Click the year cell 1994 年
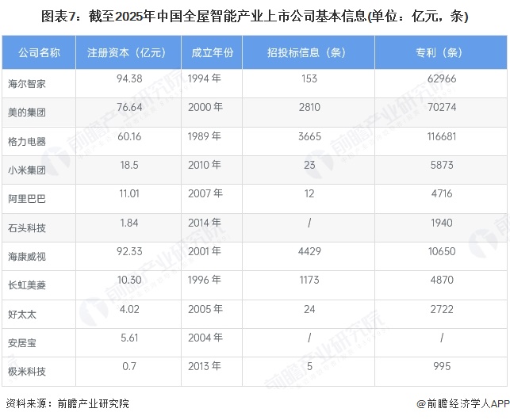510x420 pixels. pos(205,78)
